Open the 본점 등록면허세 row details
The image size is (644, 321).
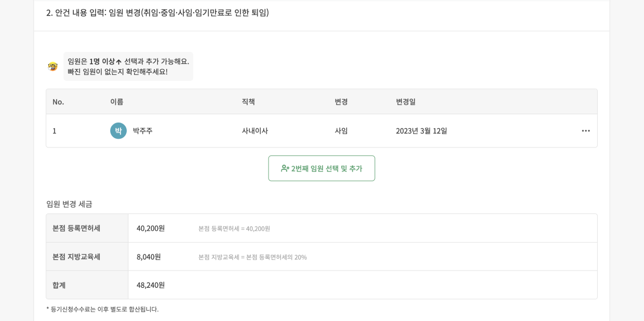[x=75, y=228]
